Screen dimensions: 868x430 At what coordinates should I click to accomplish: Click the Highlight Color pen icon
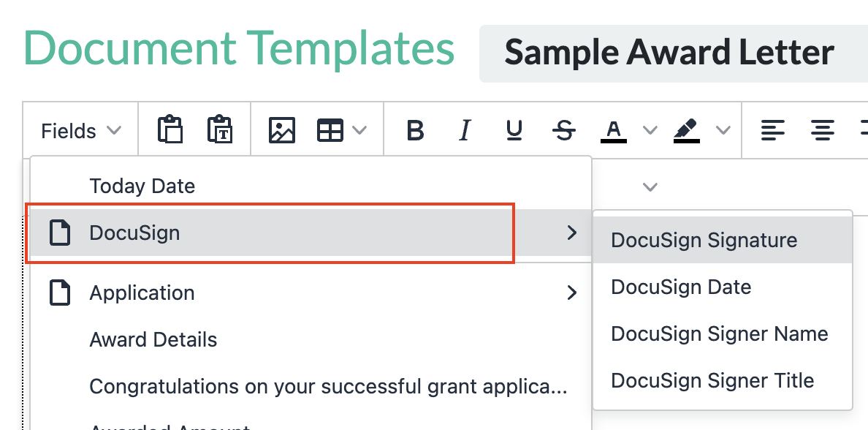pyautogui.click(x=686, y=129)
